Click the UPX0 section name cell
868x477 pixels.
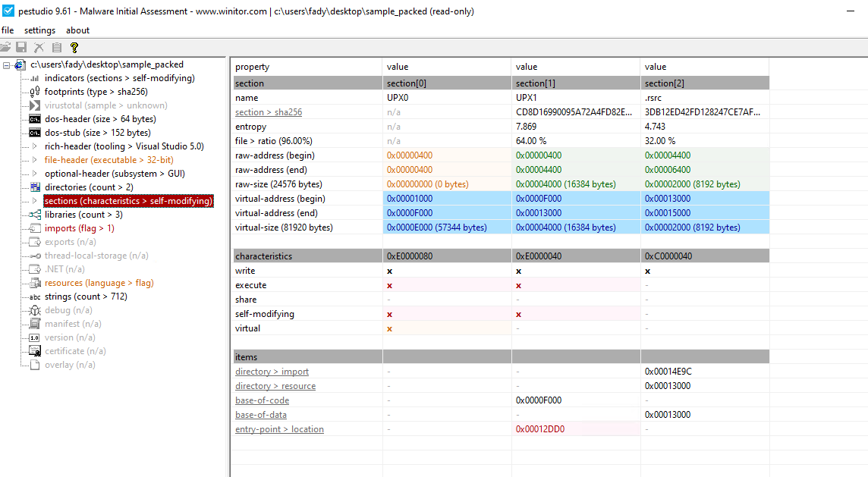(x=447, y=98)
